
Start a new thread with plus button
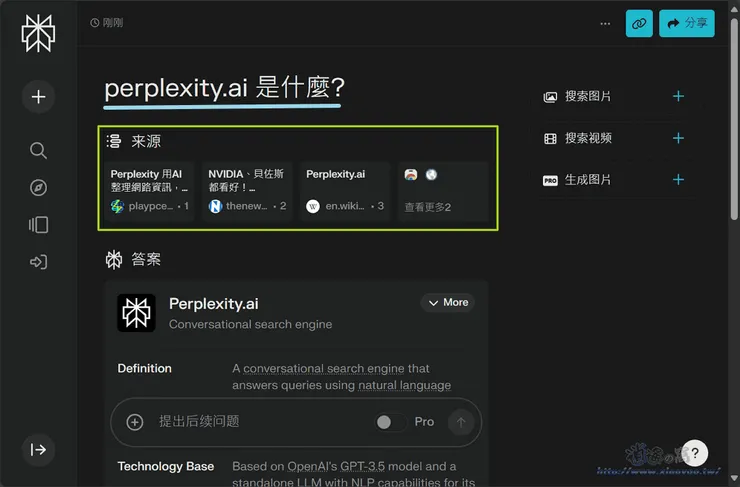point(38,97)
